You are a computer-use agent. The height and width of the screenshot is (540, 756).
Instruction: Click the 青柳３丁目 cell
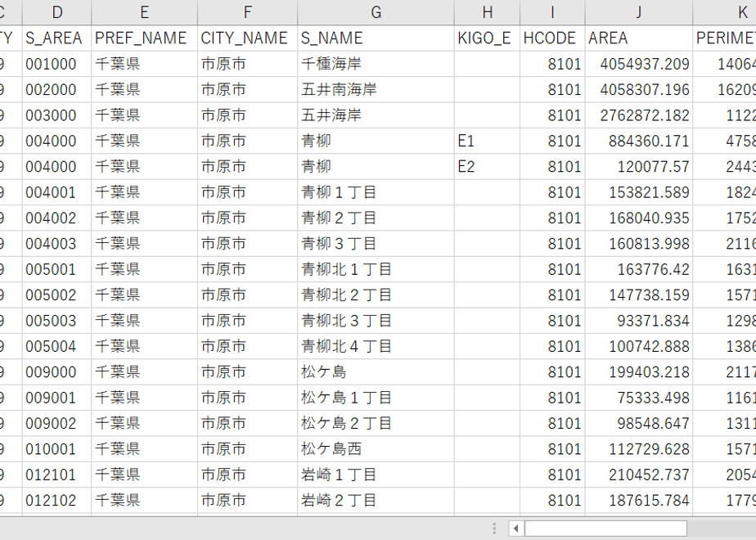(376, 244)
